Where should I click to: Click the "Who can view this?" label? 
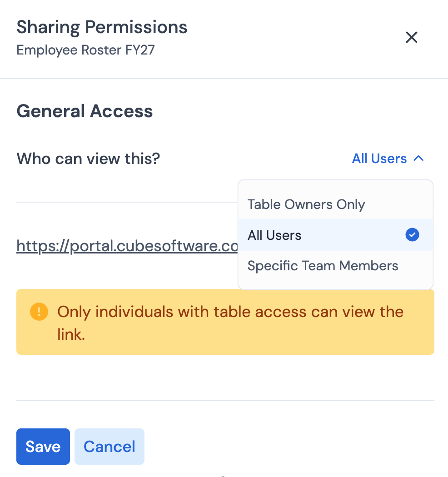(88, 159)
